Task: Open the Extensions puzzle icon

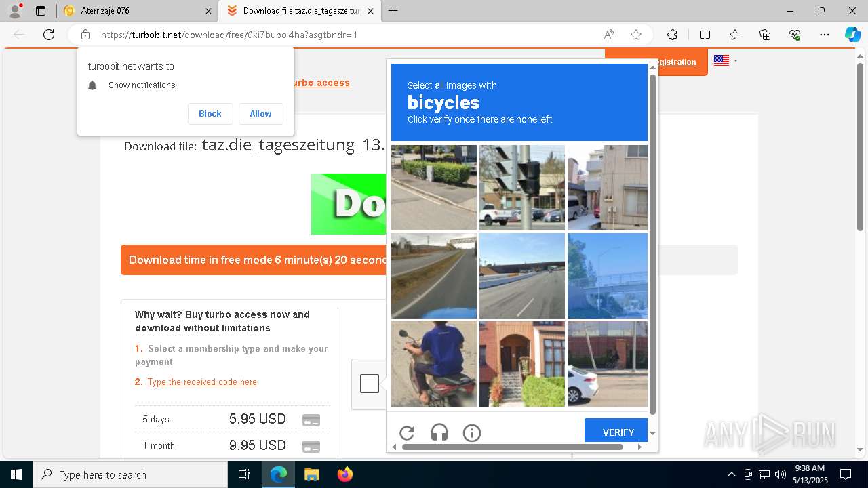Action: (x=672, y=35)
